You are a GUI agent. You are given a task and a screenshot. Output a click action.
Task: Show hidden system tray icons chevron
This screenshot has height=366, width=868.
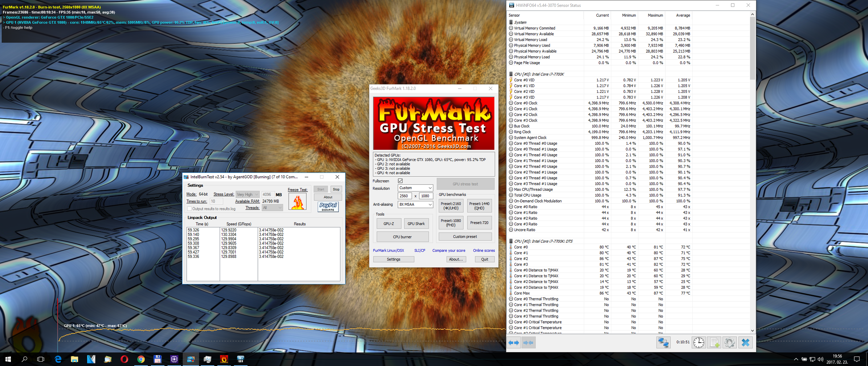[x=796, y=359]
